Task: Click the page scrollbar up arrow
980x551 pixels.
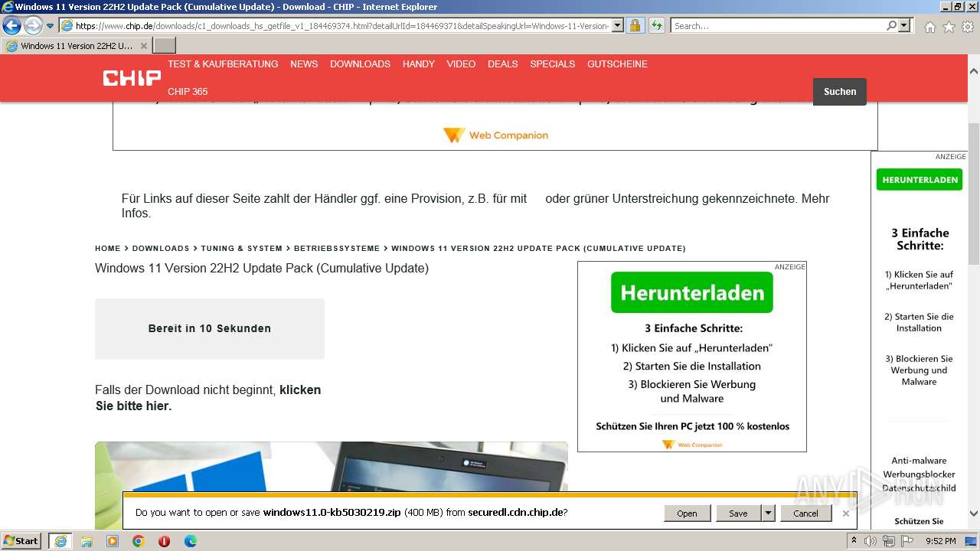Action: tap(974, 70)
